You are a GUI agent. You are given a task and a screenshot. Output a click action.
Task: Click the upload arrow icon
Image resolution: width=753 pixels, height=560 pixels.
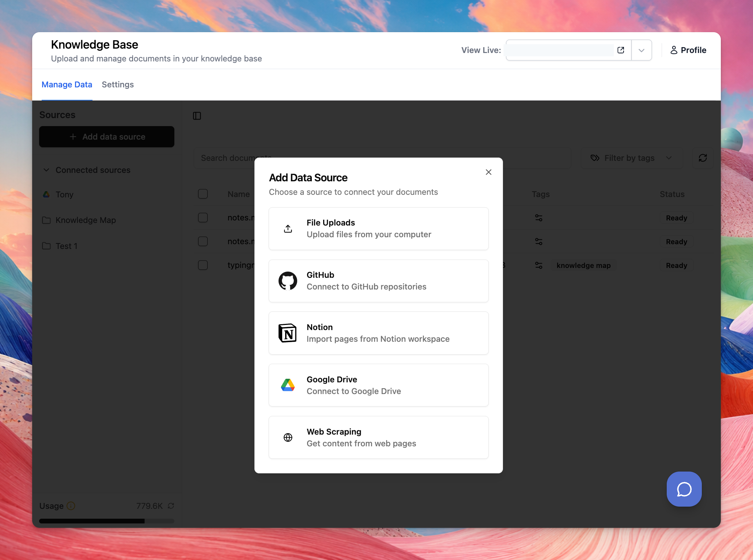click(288, 229)
